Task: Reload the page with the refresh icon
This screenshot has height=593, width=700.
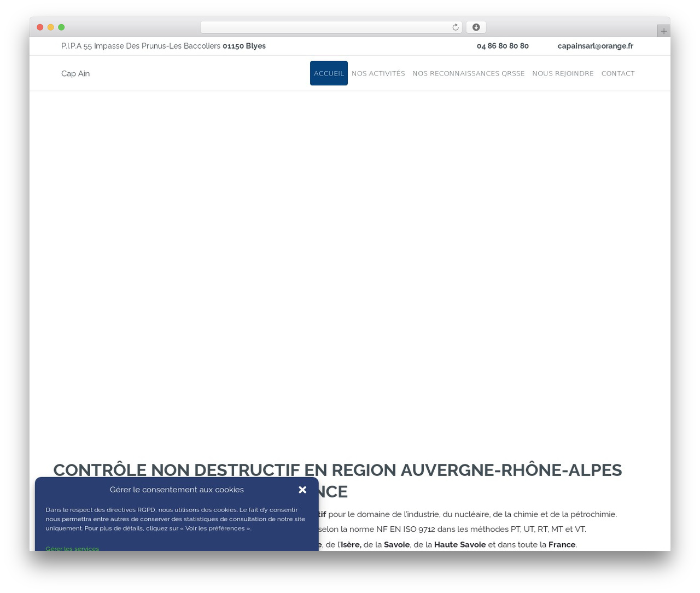Action: click(455, 27)
